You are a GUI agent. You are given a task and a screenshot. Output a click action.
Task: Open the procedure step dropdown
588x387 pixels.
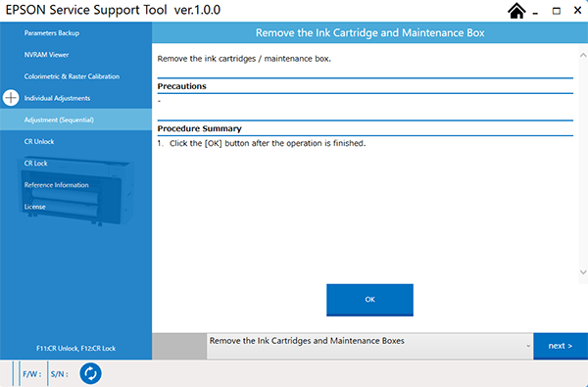tap(369, 346)
